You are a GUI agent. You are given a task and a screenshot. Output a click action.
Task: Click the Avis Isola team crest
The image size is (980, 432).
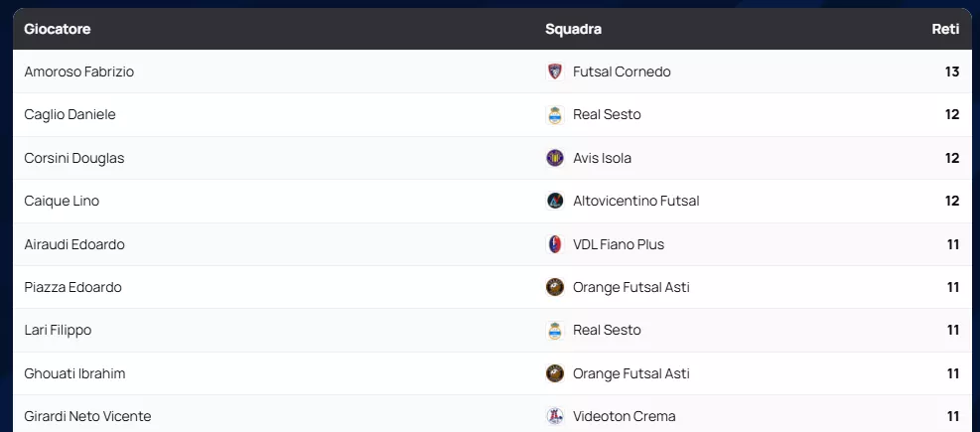[x=555, y=158]
